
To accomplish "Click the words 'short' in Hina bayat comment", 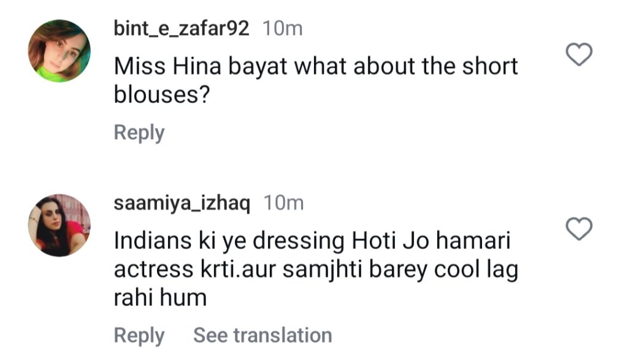I will point(490,66).
